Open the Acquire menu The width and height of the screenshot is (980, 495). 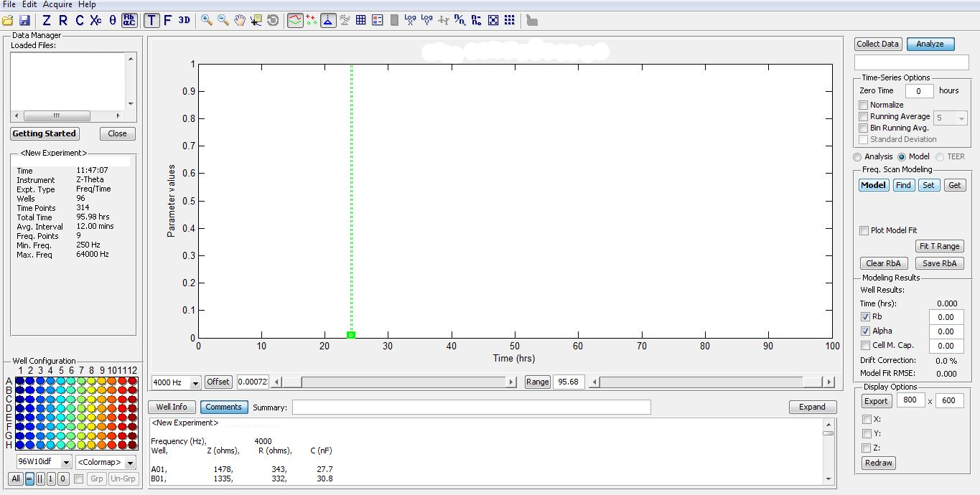[x=57, y=5]
